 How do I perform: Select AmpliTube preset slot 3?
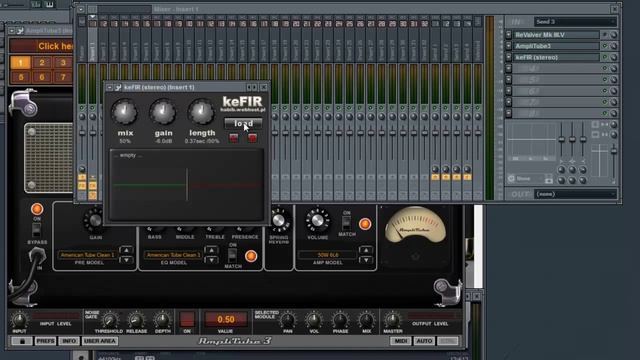63,62
